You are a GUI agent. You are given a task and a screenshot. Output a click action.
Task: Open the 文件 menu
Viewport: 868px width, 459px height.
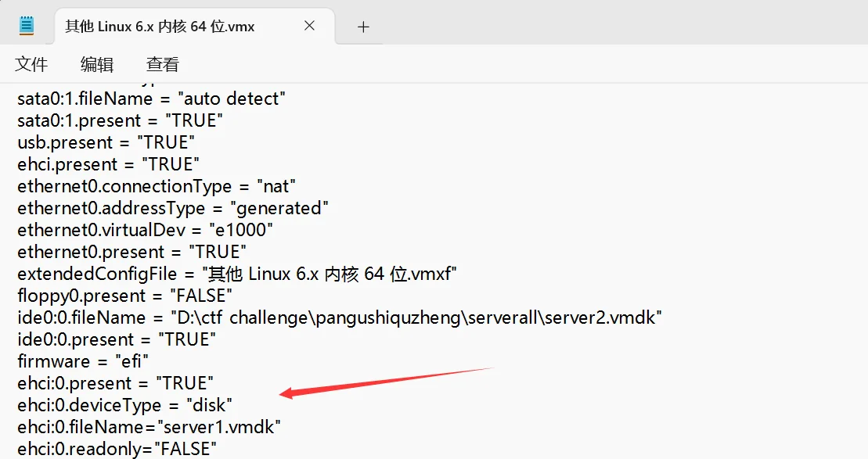[x=31, y=64]
